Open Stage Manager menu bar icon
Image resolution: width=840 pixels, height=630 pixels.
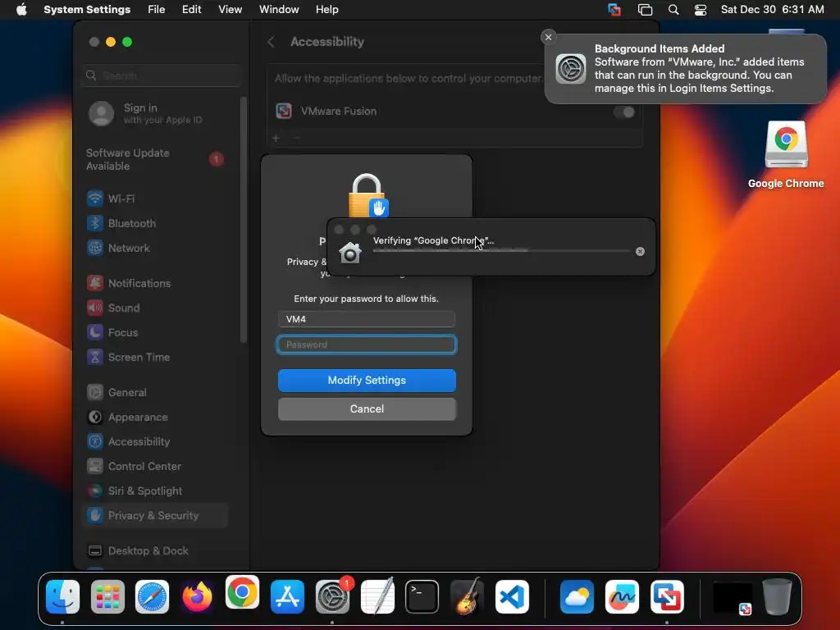tap(645, 10)
